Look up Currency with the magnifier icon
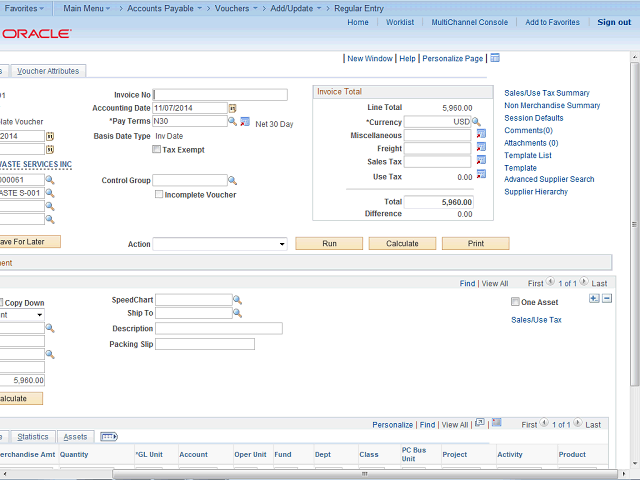The image size is (640, 480). (x=478, y=121)
